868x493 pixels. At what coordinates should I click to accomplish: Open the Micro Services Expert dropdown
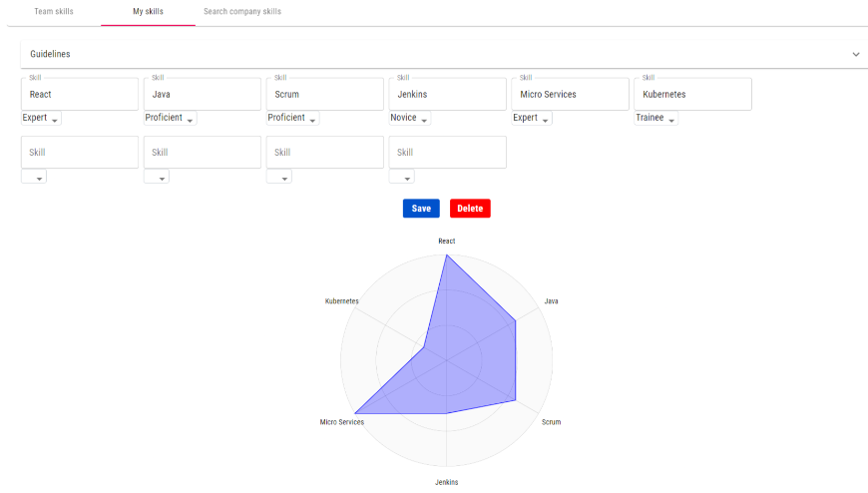click(531, 119)
